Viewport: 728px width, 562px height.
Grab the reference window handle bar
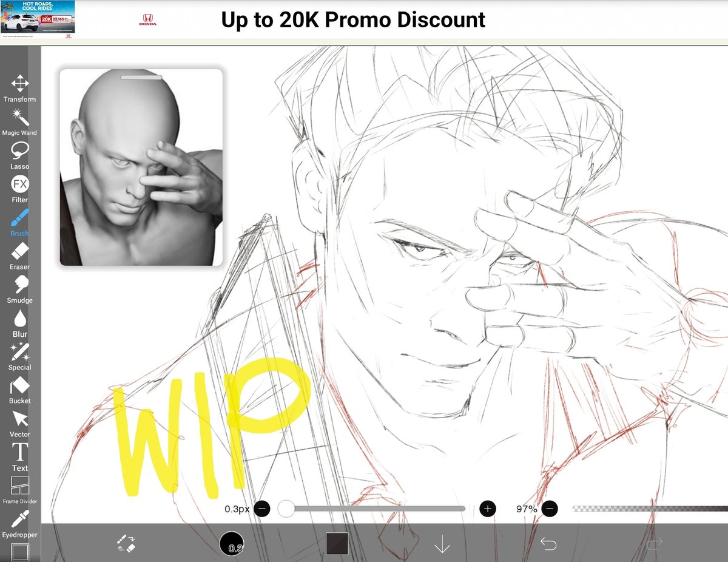tap(141, 77)
